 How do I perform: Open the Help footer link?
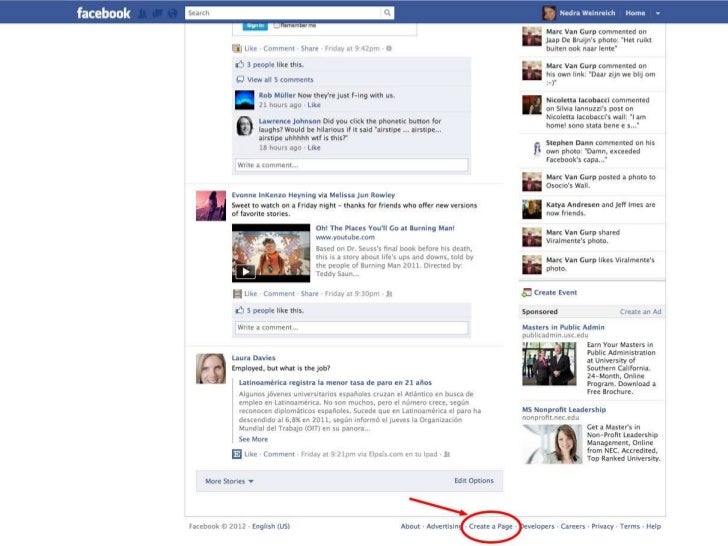pos(653,526)
